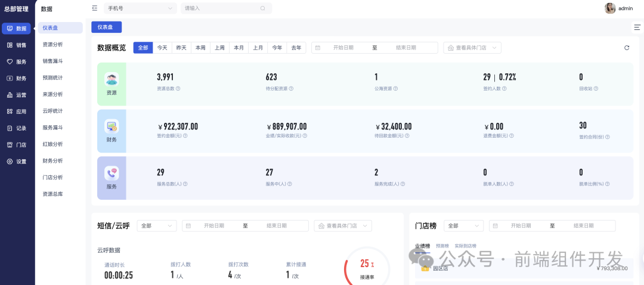Open the 全部 dropdown in 短信/云呼
The width and height of the screenshot is (644, 285).
point(157,226)
